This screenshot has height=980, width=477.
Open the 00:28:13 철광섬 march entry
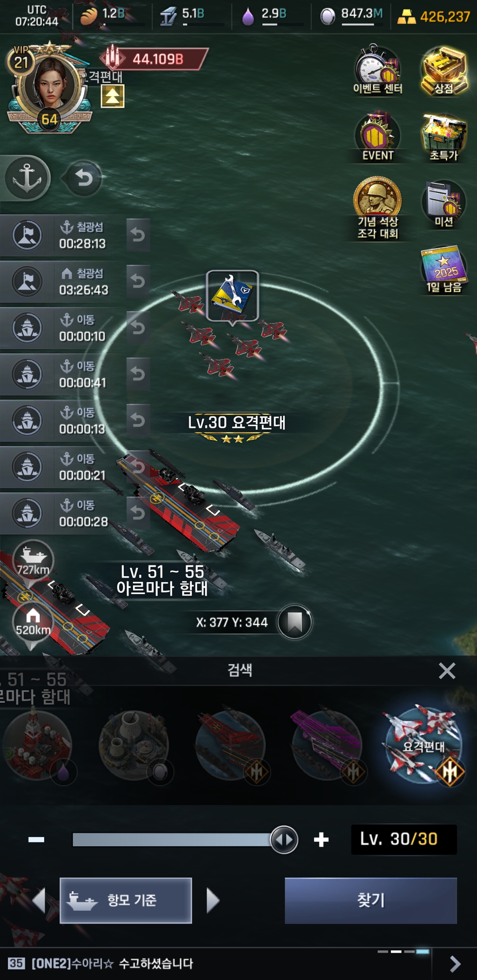(62, 235)
